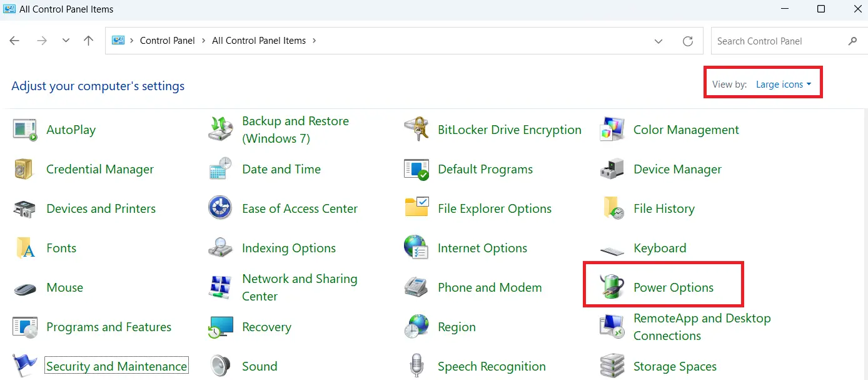Expand the View by Large icons dropdown
The width and height of the screenshot is (868, 380).
click(784, 85)
